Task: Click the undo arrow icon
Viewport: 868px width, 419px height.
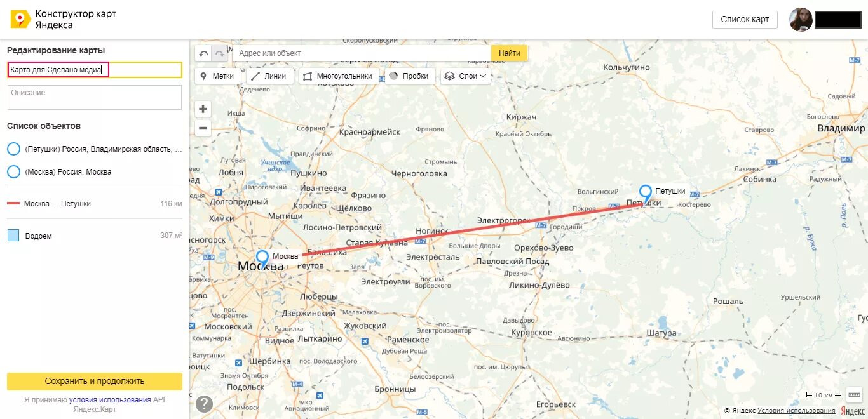Action: tap(203, 54)
